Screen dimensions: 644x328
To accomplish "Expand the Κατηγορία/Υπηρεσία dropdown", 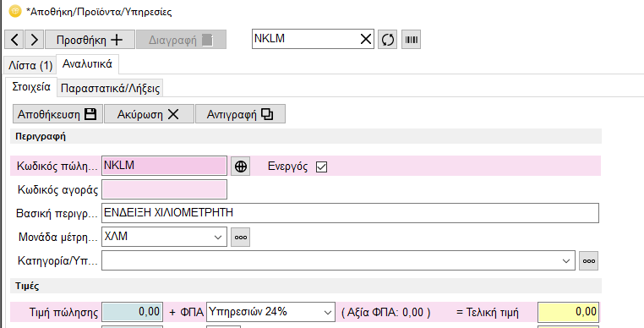I will [x=566, y=260].
